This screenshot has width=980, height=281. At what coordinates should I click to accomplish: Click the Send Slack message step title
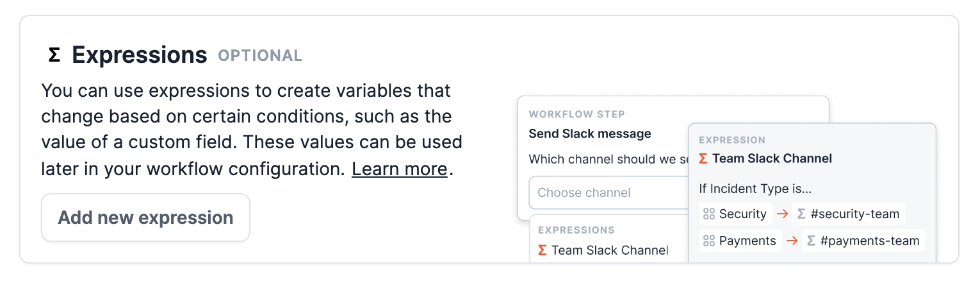(590, 133)
